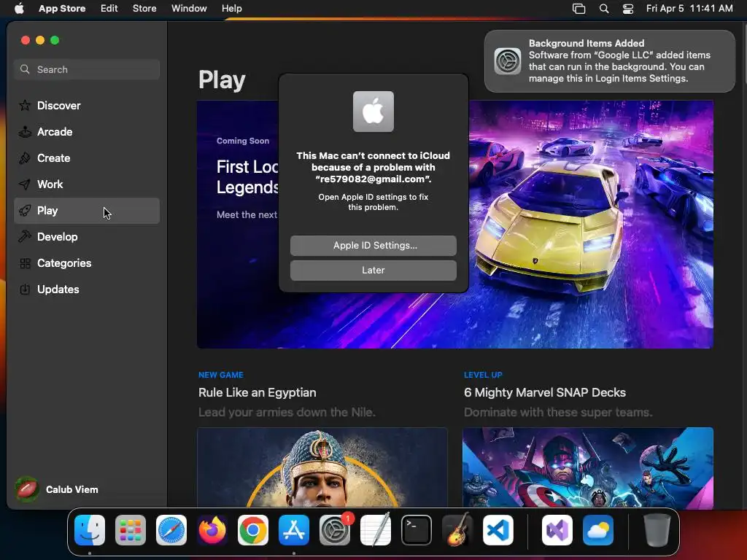This screenshot has height=560, width=747.
Task: Open the Marvel SNAP artwork card
Action: coord(588,467)
